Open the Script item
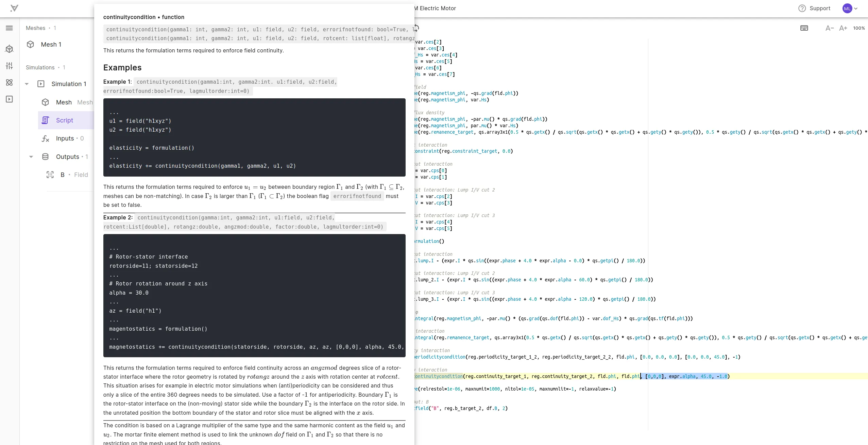 66,120
